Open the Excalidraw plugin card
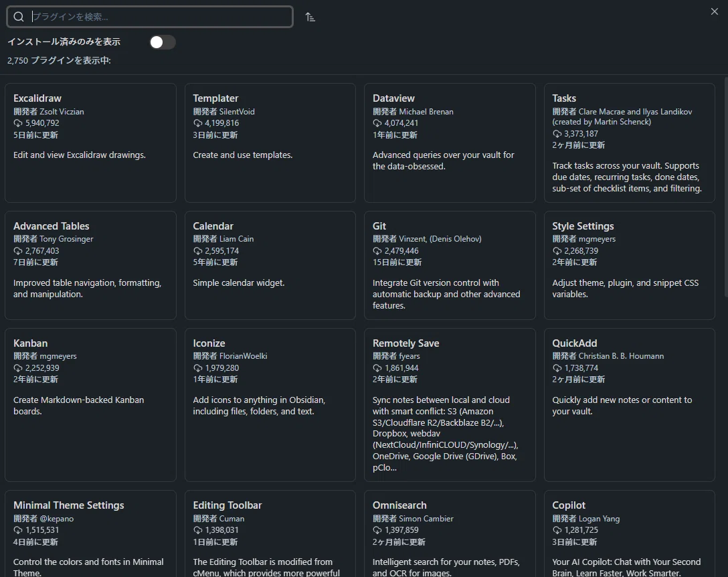728x577 pixels. click(x=90, y=143)
